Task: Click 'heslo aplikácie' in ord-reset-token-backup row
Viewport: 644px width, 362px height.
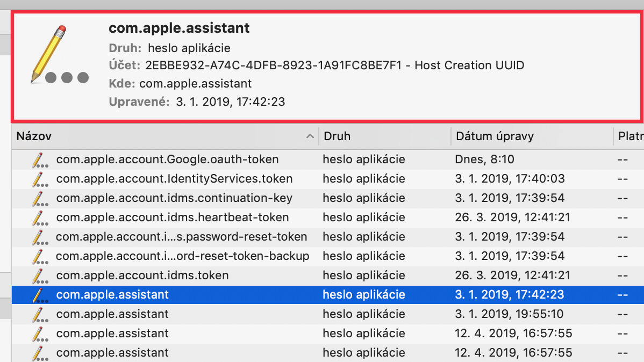Action: point(364,256)
